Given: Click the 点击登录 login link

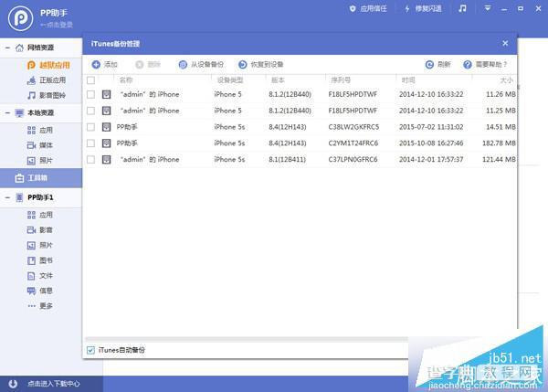Looking at the screenshot, I should click(x=57, y=25).
